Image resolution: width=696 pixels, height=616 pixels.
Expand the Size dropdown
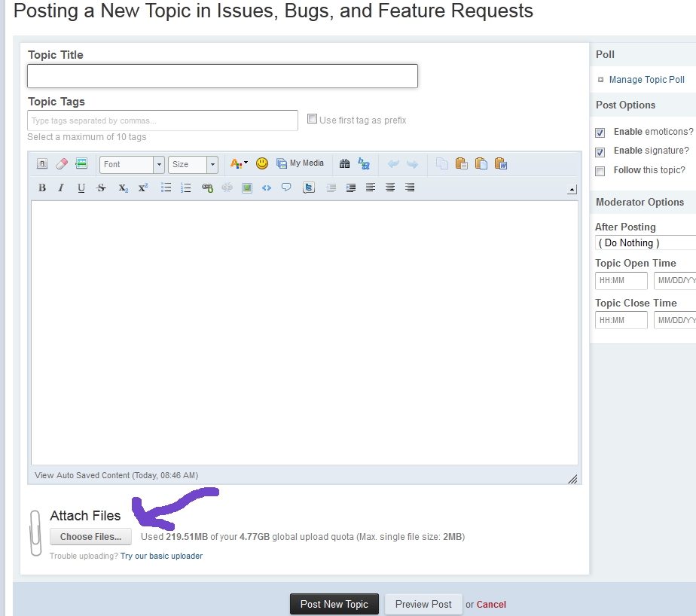(x=193, y=164)
